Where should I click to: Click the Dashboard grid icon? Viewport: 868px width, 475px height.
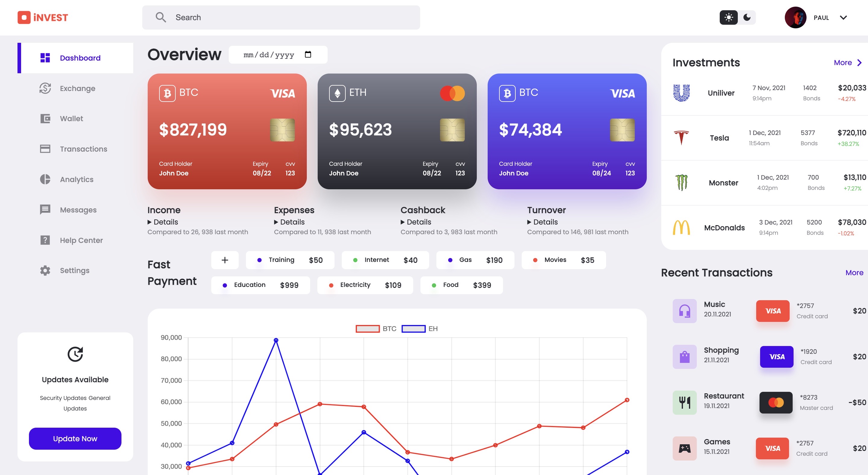pyautogui.click(x=45, y=58)
